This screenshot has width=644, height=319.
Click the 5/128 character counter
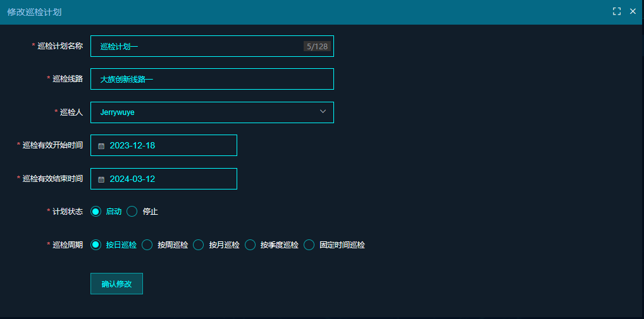point(317,46)
